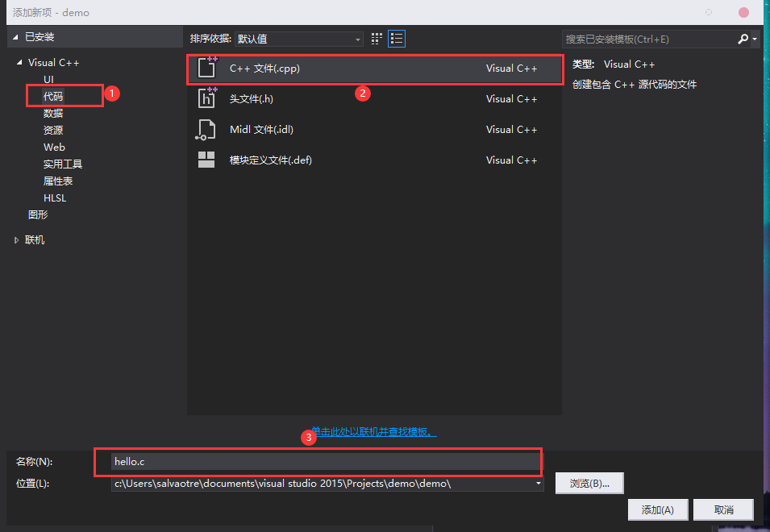Switch to medium icons list view
770x532 pixels.
(396, 39)
